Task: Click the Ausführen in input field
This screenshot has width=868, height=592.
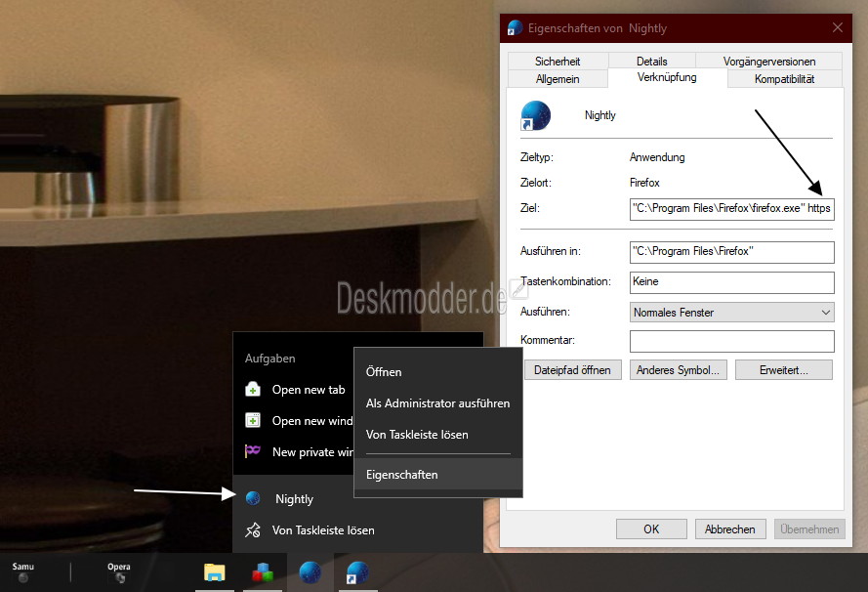Action: [732, 252]
